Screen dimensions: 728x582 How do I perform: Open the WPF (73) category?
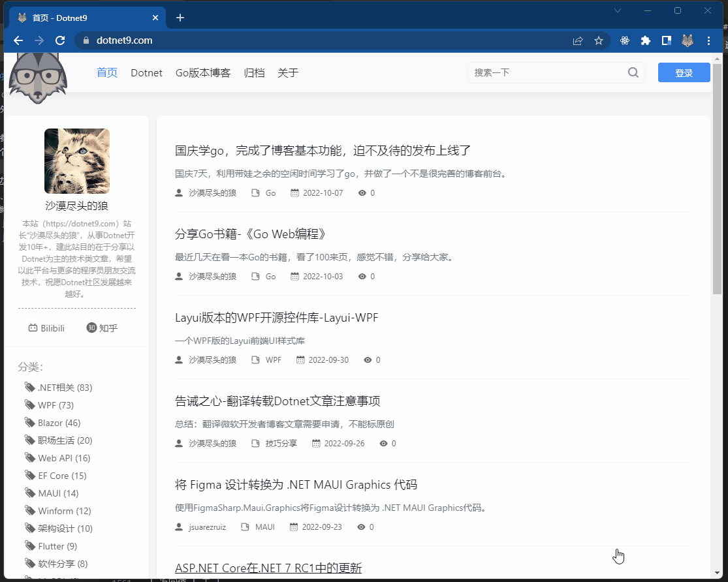(49, 405)
